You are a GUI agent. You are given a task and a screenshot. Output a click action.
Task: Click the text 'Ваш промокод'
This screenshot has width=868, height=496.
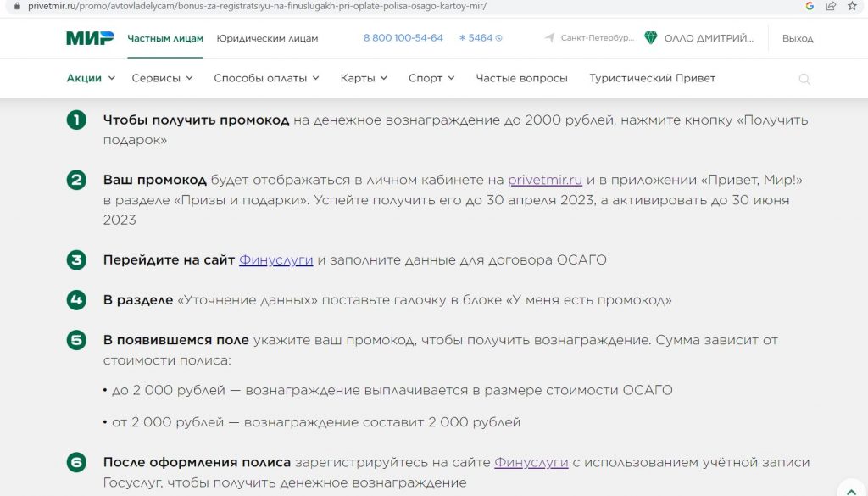click(x=154, y=180)
